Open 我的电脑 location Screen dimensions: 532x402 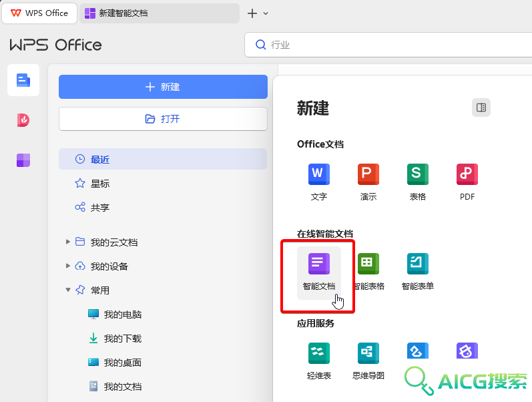(122, 315)
